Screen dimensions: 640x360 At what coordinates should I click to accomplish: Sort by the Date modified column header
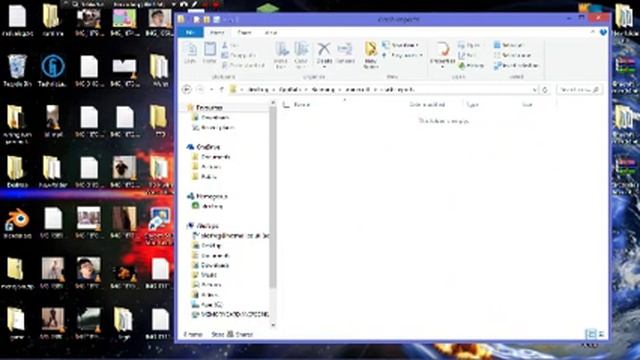(x=427, y=105)
